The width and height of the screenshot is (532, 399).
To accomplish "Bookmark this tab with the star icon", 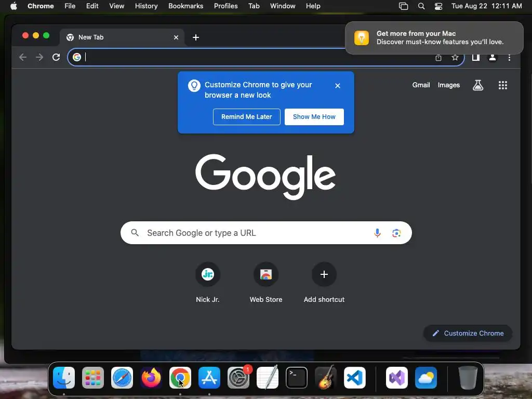I will point(455,57).
